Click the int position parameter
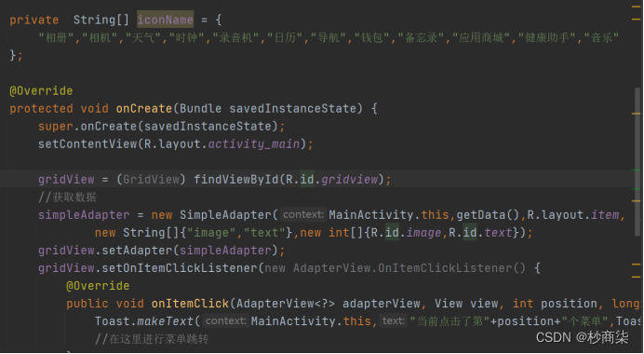644x354 pixels. coord(555,304)
